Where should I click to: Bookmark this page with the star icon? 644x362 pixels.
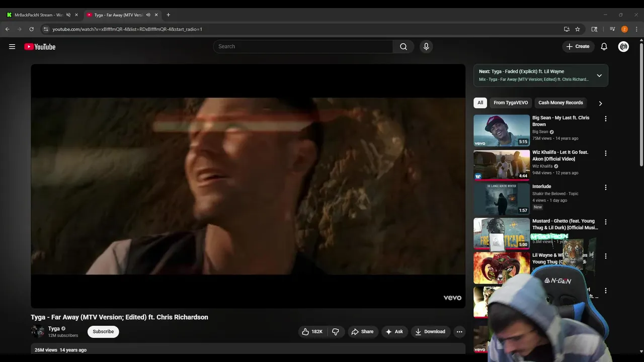[x=578, y=29]
